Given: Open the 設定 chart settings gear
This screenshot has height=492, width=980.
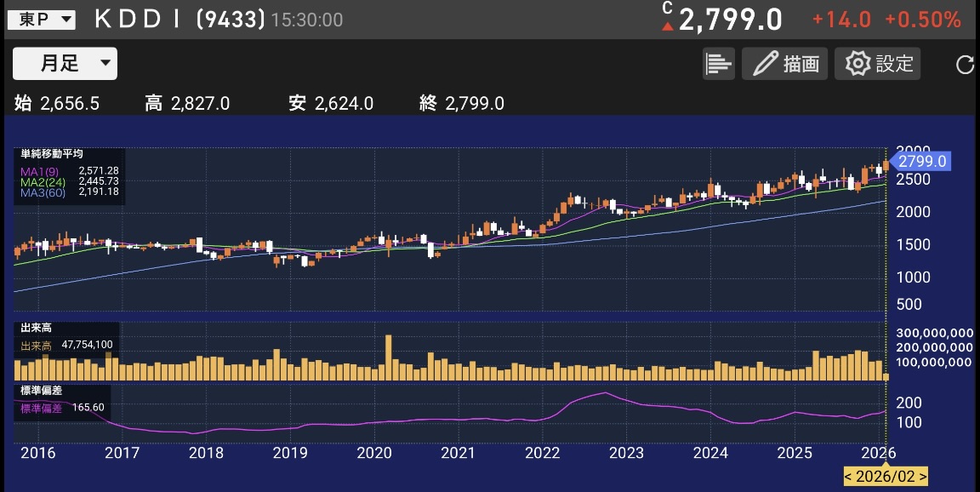Looking at the screenshot, I should coord(877,63).
